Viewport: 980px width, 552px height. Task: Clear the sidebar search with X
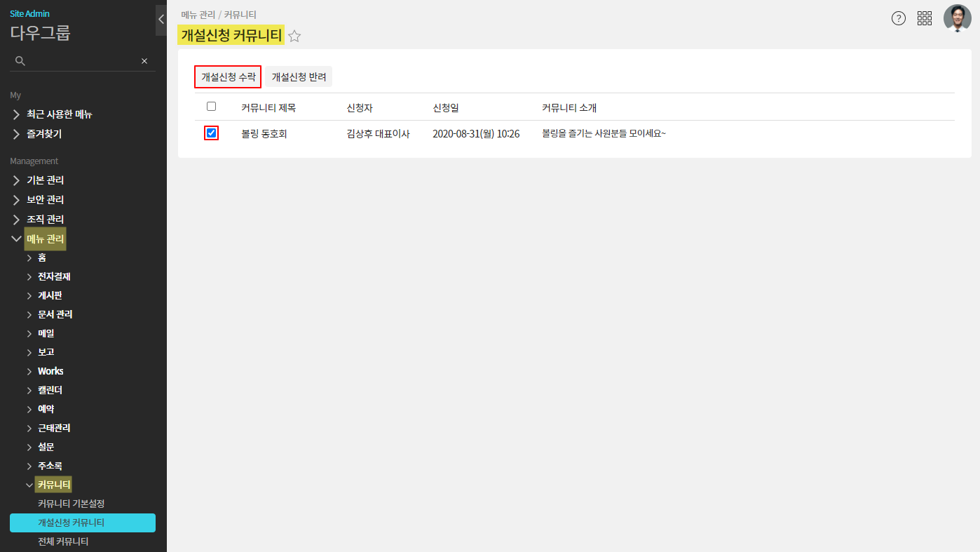coord(144,61)
